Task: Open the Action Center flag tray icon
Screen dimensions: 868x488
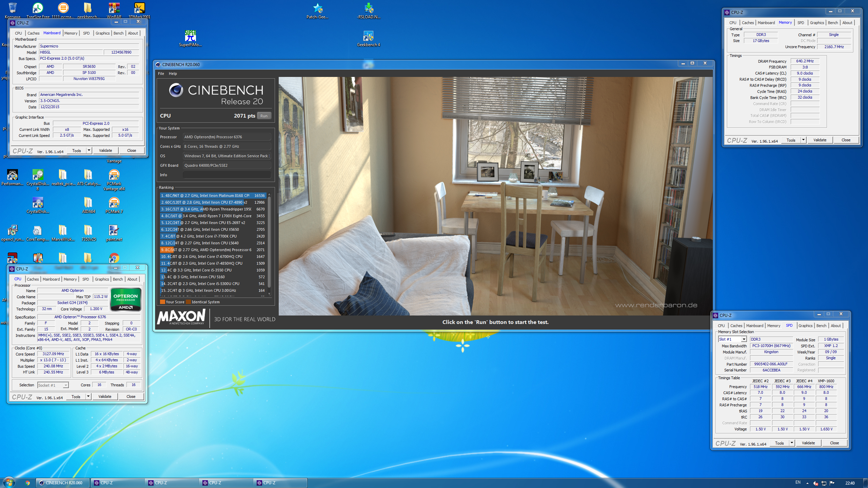Action: coord(832,483)
